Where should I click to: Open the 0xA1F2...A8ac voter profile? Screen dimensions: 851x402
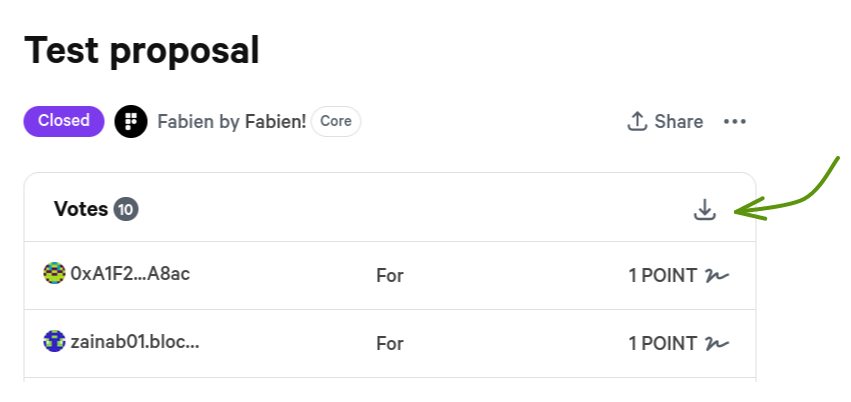pyautogui.click(x=130, y=273)
